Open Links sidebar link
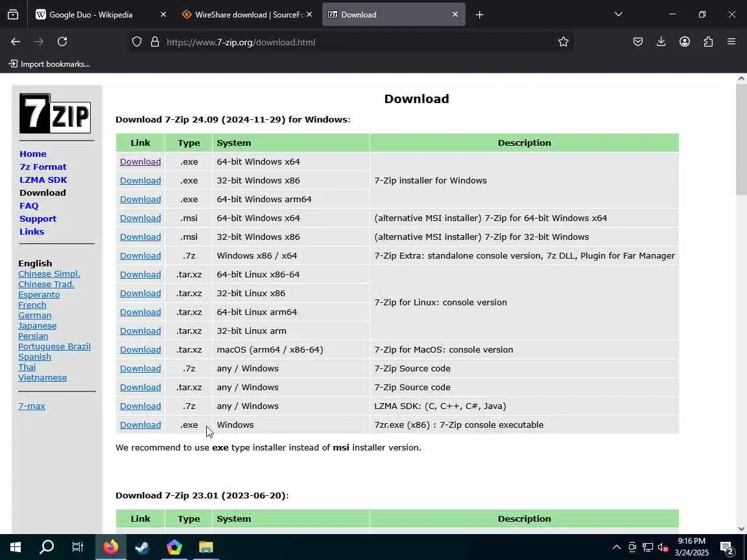The width and height of the screenshot is (747, 560). click(31, 231)
